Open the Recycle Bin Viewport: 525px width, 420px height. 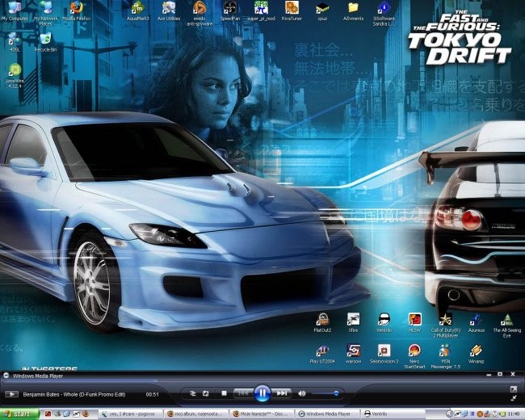pos(45,42)
